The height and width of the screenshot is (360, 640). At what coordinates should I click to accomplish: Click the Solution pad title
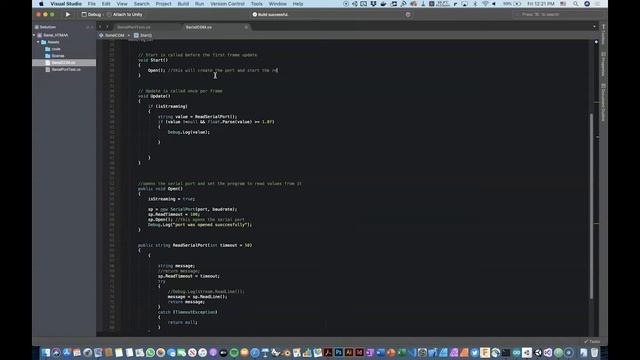click(48, 27)
